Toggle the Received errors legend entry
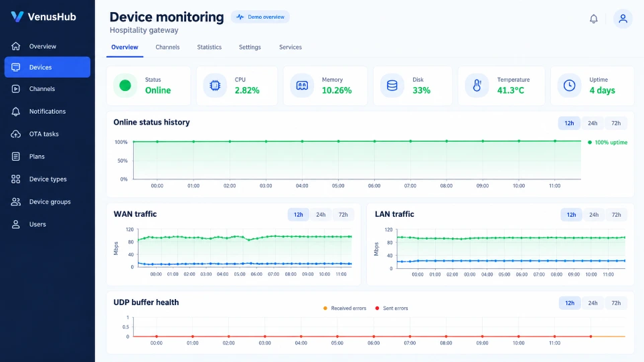The height and width of the screenshot is (362, 644). click(345, 308)
